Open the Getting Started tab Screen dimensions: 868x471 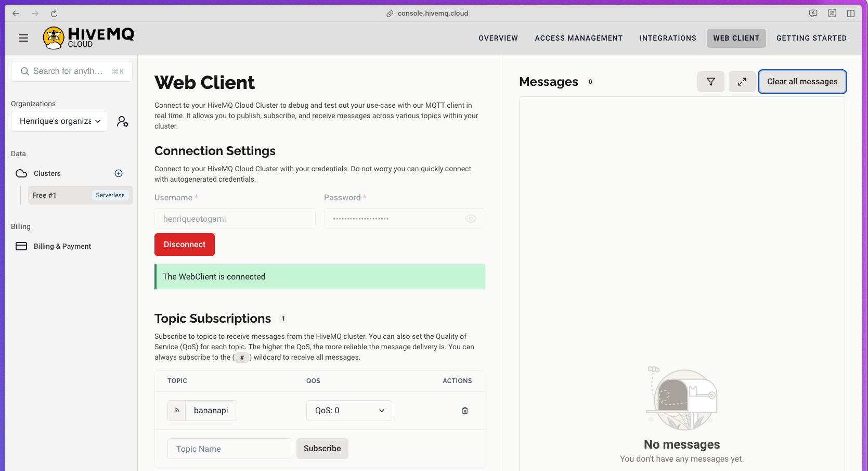pyautogui.click(x=811, y=38)
